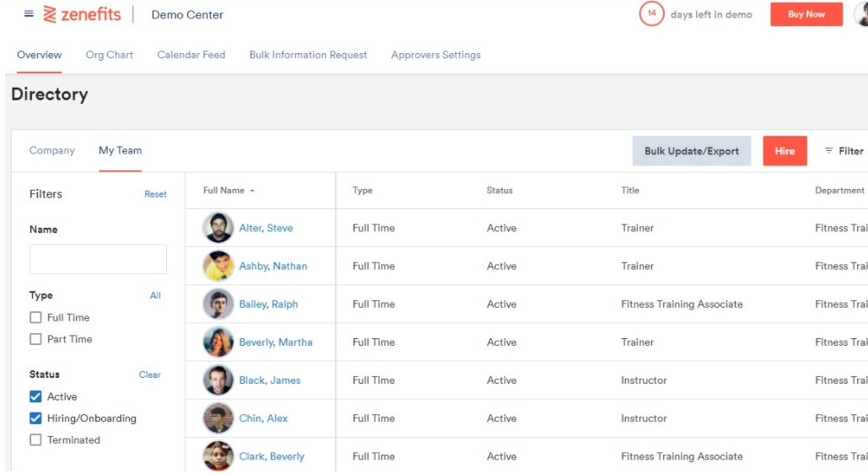
Task: Open the user profile avatar at top right
Action: point(861,13)
